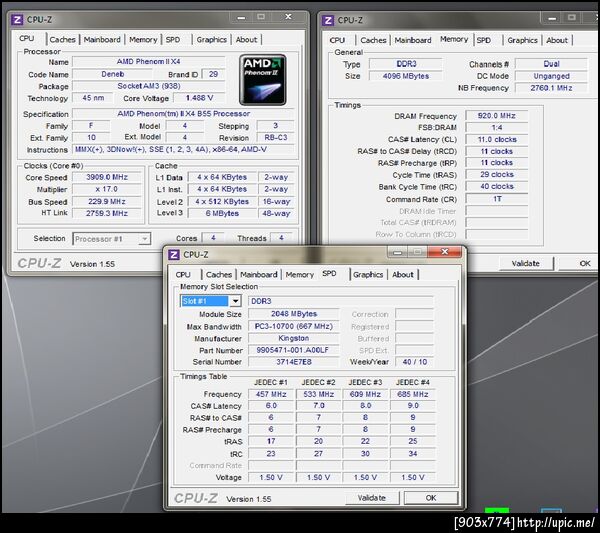Click the code name value Deneb

point(112,74)
